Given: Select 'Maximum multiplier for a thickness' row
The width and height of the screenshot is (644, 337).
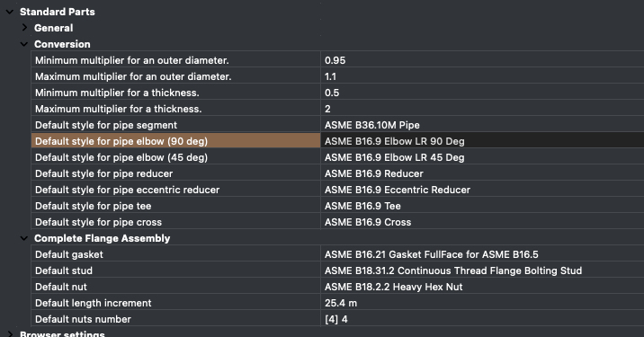Looking at the screenshot, I should (x=175, y=109).
